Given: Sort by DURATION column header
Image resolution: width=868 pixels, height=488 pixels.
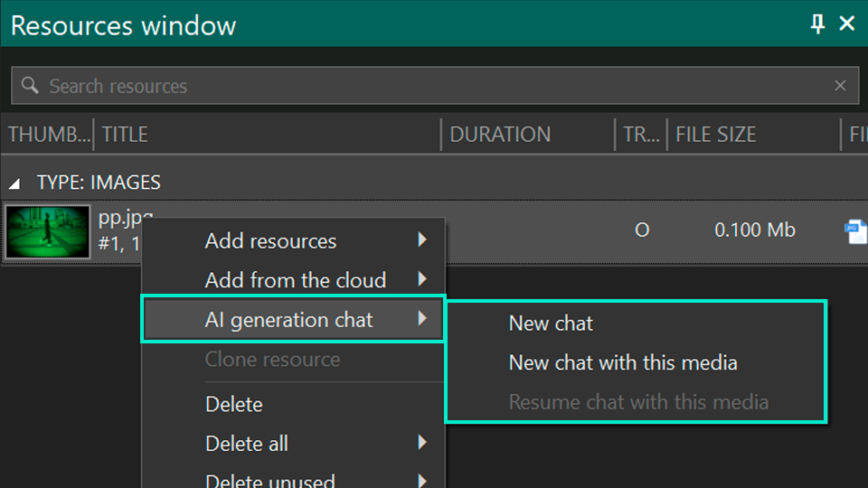Looking at the screenshot, I should point(528,135).
